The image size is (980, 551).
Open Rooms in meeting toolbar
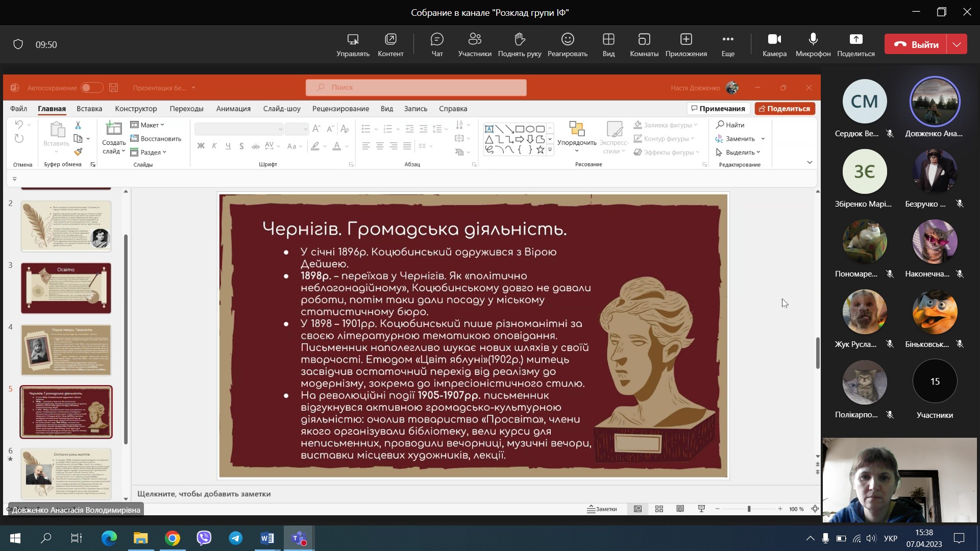pyautogui.click(x=644, y=44)
